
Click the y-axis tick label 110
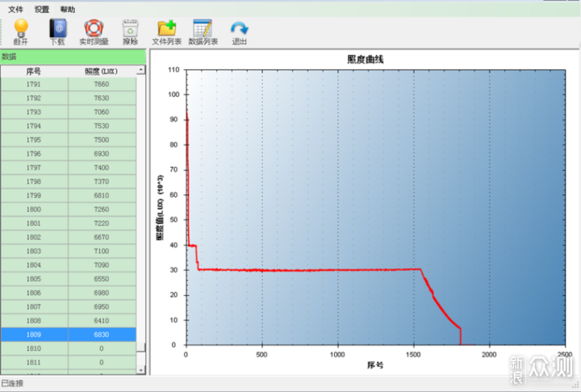pyautogui.click(x=173, y=69)
